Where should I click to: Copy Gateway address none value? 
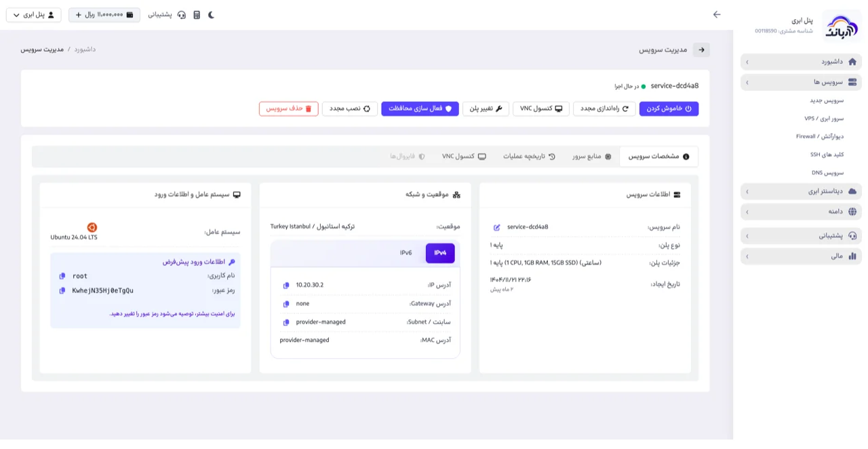(286, 304)
